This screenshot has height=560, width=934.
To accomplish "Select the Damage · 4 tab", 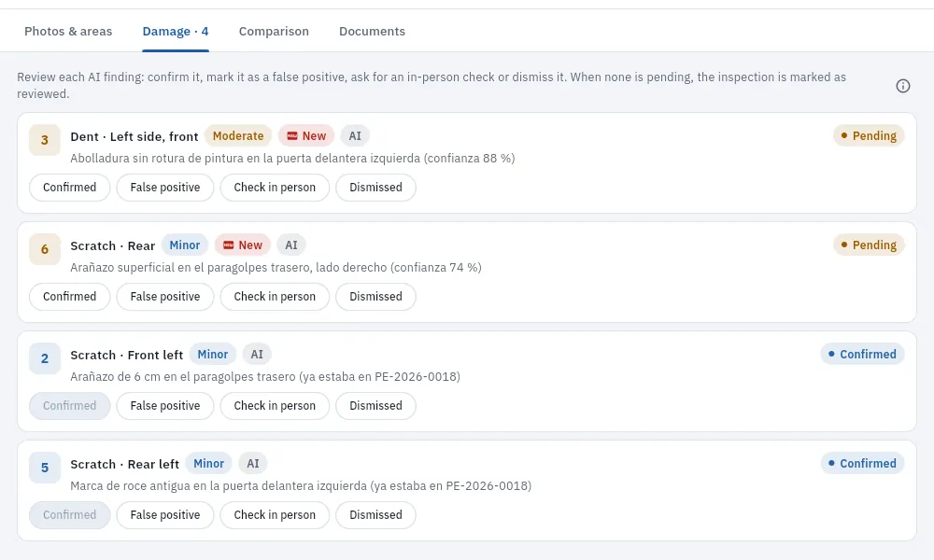I will pyautogui.click(x=176, y=31).
